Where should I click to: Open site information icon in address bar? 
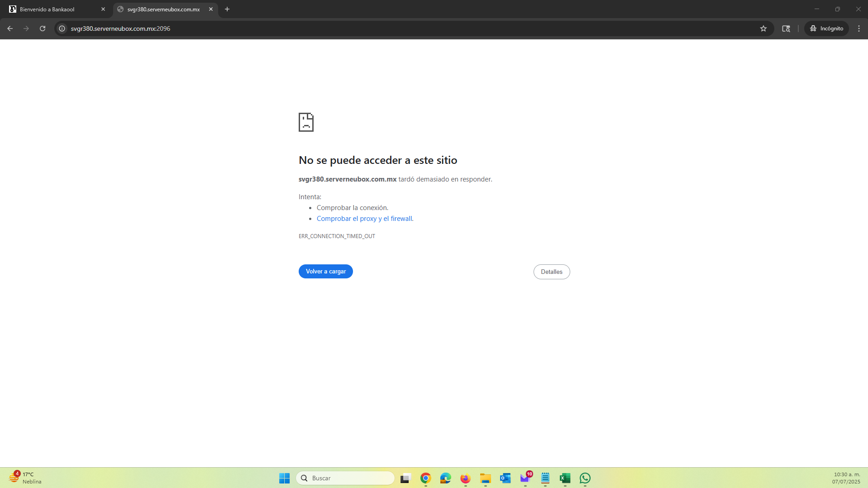(62, 29)
